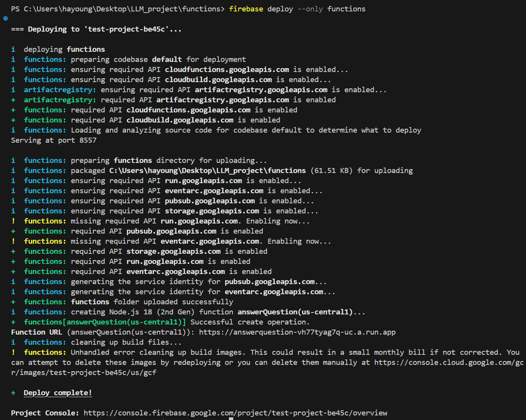This screenshot has height=420, width=526.
Task: Click the green plus icon beside Deploy complete
Action: [13, 393]
